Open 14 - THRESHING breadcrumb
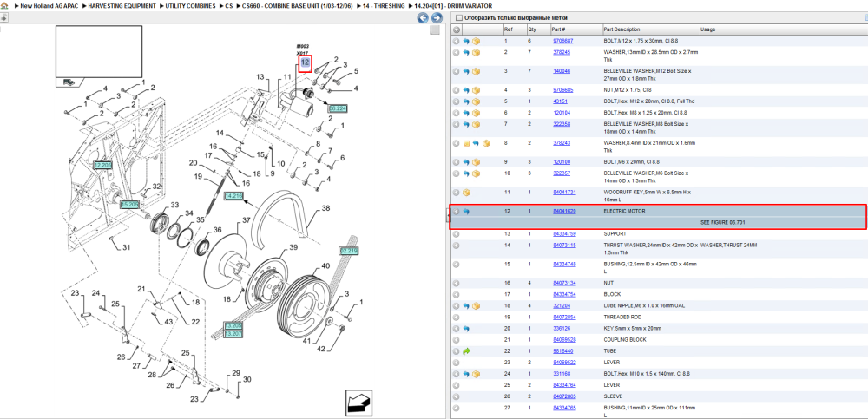Image resolution: width=868 pixels, height=419 pixels. (383, 5)
